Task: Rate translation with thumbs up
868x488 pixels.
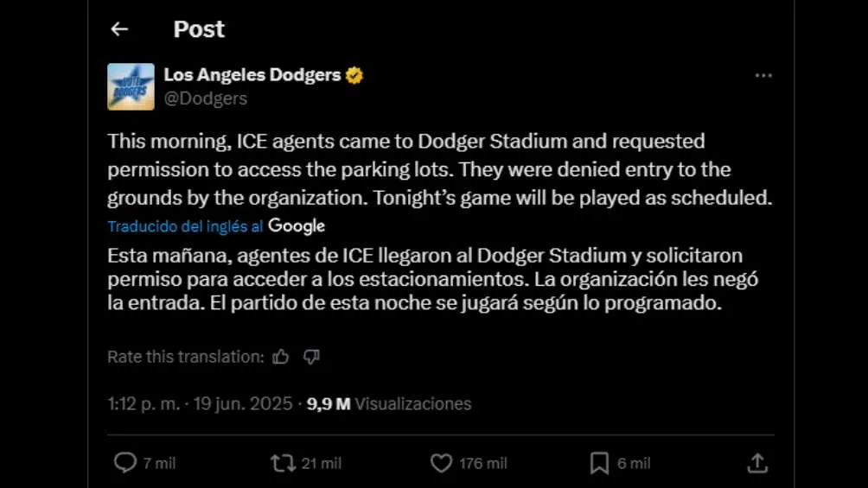Action: 280,357
